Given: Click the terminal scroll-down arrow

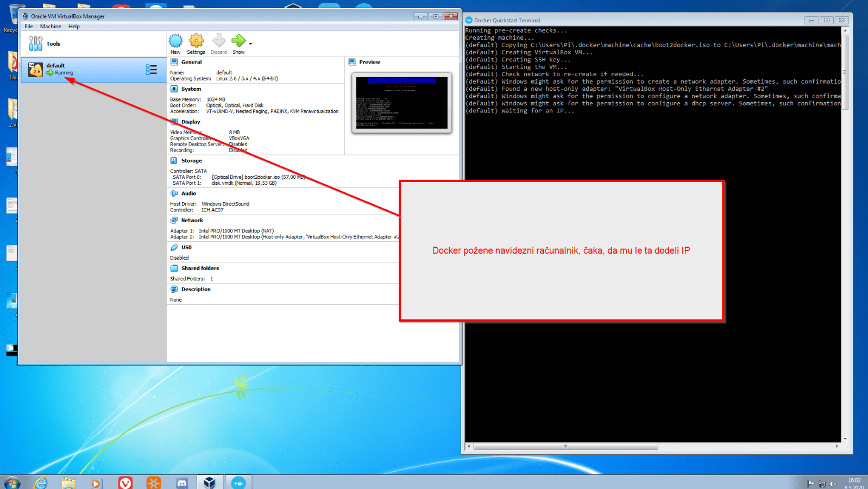Looking at the screenshot, I should coord(845,438).
